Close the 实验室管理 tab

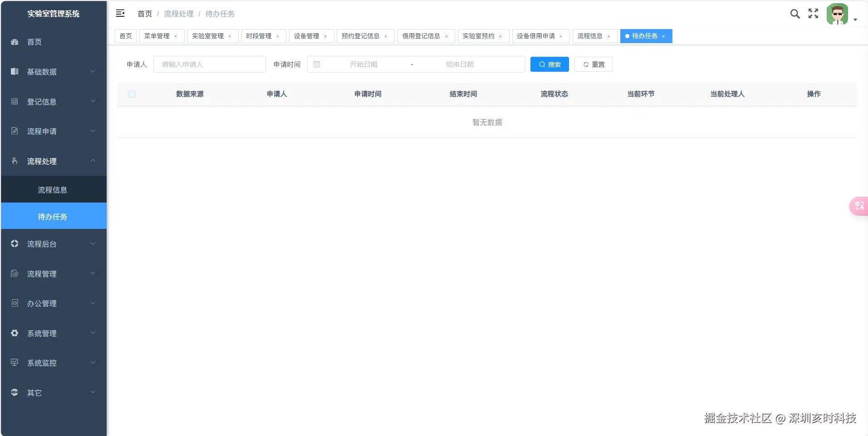pos(230,36)
